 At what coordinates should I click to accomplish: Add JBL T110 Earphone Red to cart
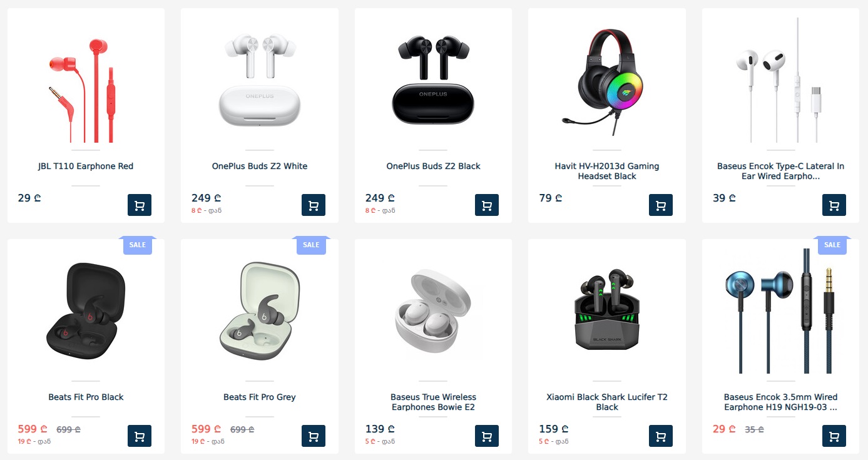140,205
